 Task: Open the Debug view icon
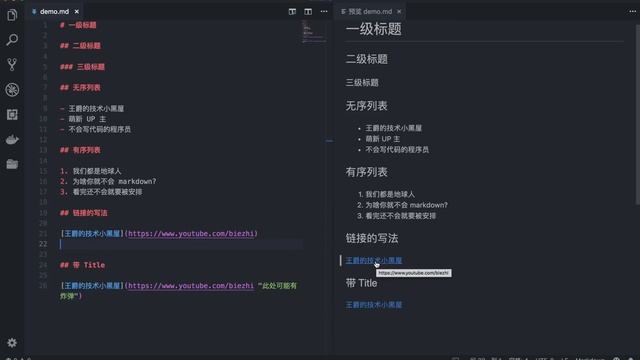coord(12,90)
